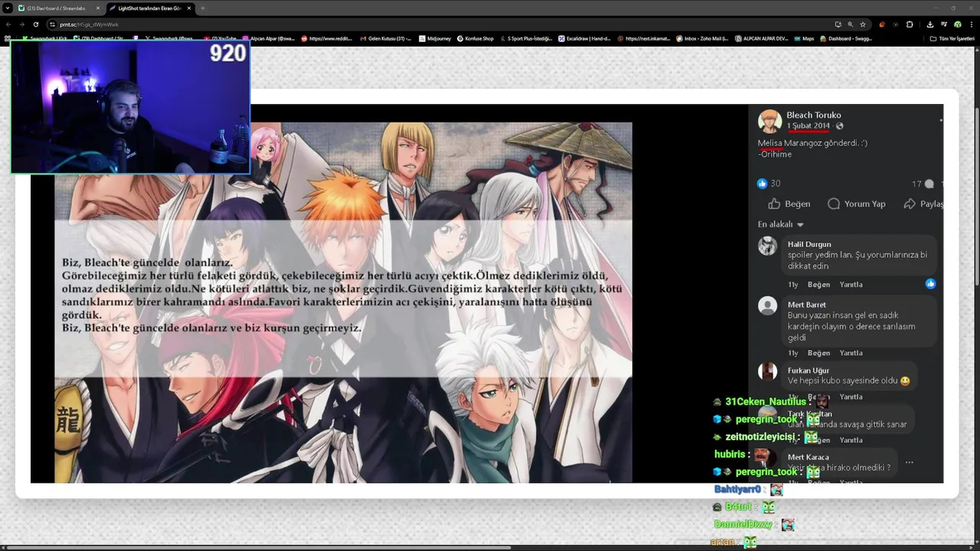Click Yanıtla under Mert Barret's comment
This screenshot has width=980, height=551.
point(851,353)
